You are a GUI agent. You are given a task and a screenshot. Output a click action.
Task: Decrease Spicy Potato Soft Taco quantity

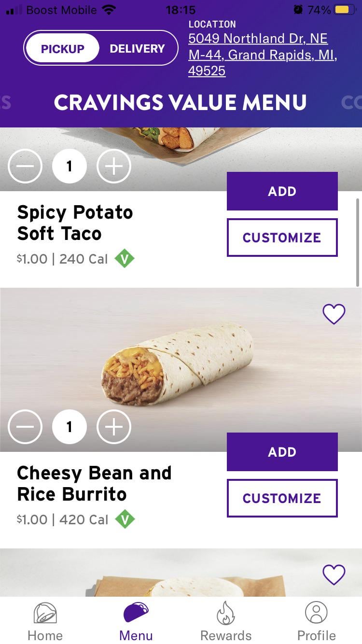point(25,166)
